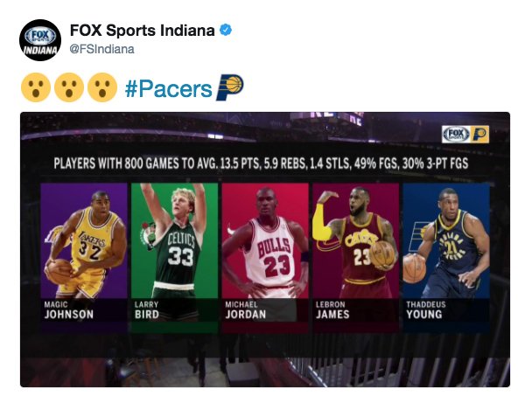
Task: Open the FOX Sports Indiana display name
Action: pyautogui.click(x=142, y=31)
